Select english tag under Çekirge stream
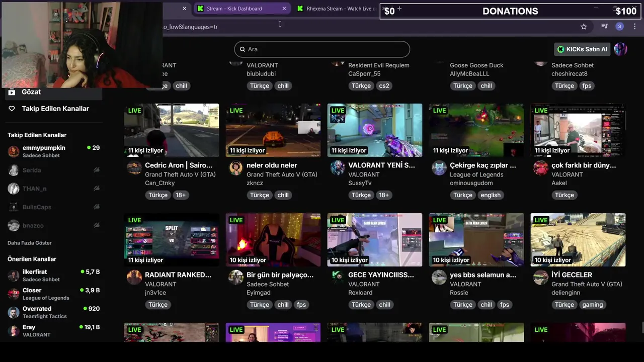This screenshot has height=362, width=644. coord(491,195)
